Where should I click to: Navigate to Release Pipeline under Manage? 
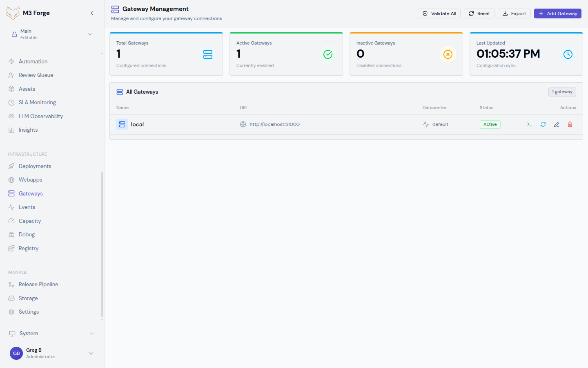point(38,284)
